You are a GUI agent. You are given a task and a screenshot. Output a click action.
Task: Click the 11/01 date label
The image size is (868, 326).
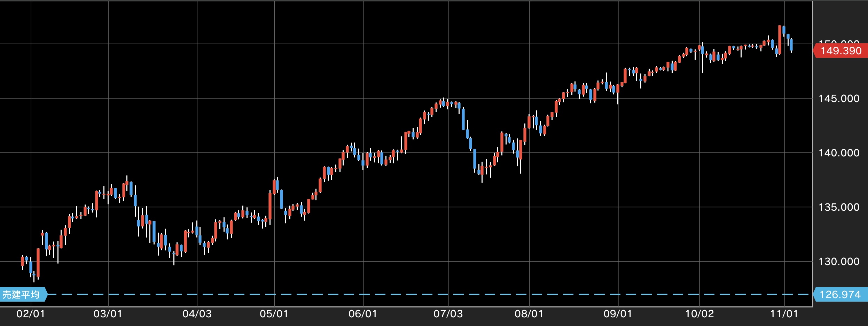pos(784,314)
